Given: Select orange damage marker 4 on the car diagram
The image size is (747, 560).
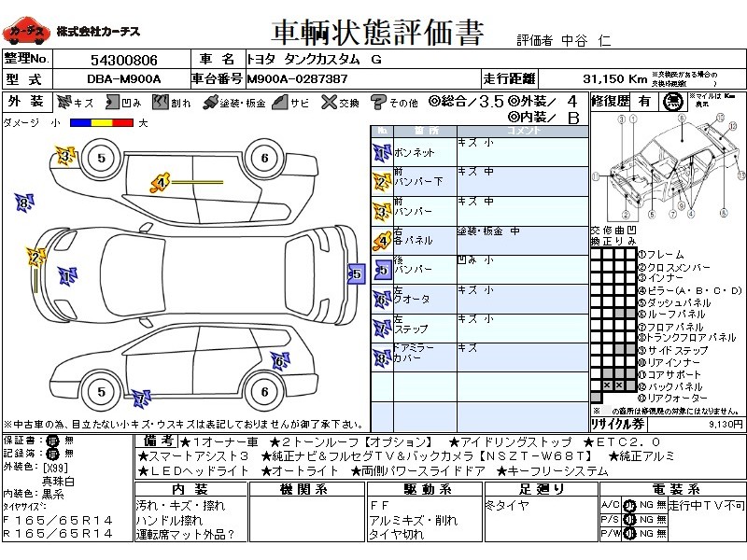Looking at the screenshot, I should point(161,182).
